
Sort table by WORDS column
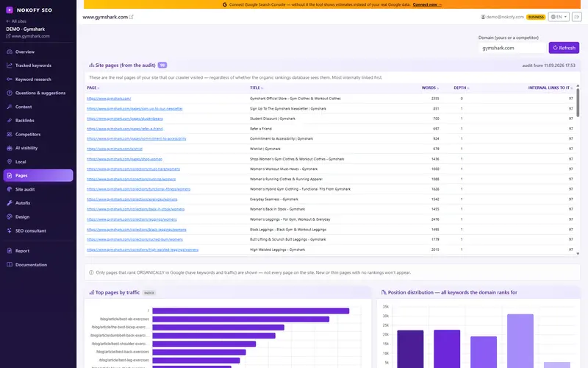pyautogui.click(x=430, y=88)
